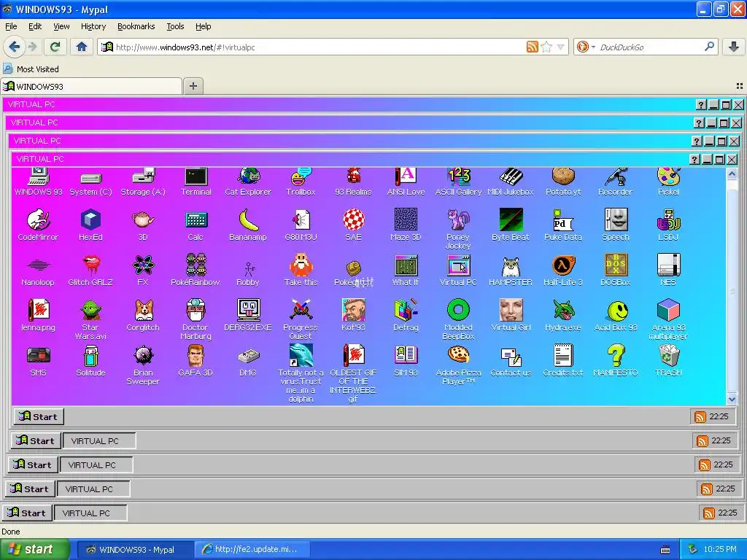Screen dimensions: 747x560
Task: List all tabs button
Action: [x=740, y=86]
